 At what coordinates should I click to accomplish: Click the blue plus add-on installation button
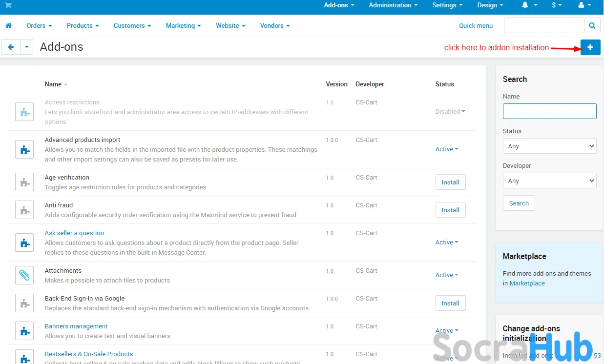590,47
